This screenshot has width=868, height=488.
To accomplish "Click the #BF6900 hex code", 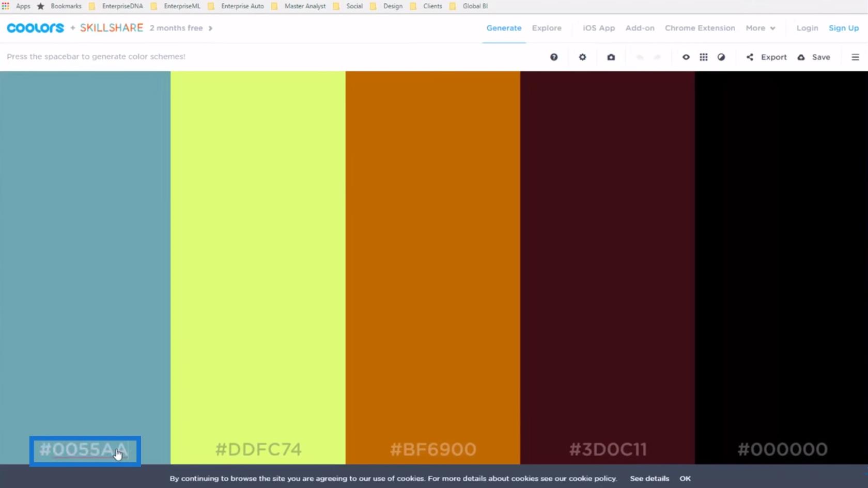I will pos(433,449).
